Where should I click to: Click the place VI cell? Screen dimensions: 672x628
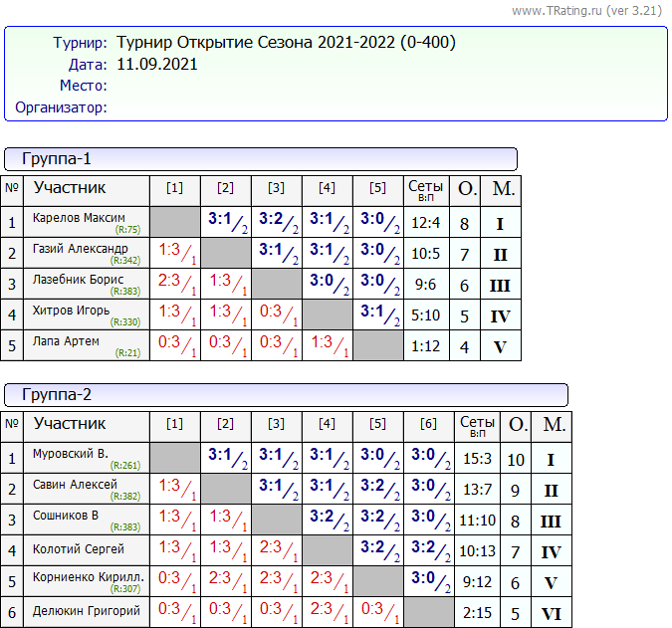[551, 614]
